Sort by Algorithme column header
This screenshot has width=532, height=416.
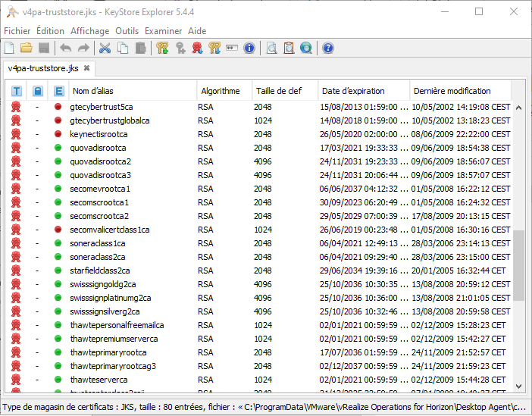click(x=224, y=91)
